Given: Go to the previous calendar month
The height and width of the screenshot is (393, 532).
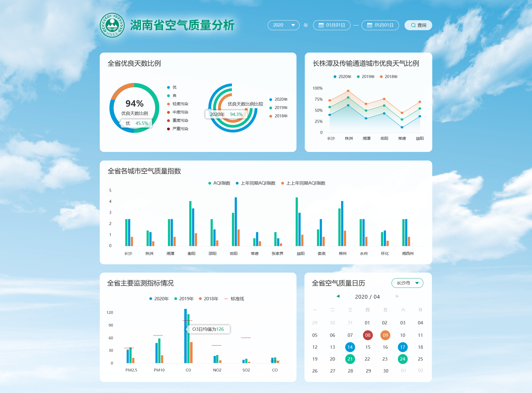Looking at the screenshot, I should pos(338,296).
